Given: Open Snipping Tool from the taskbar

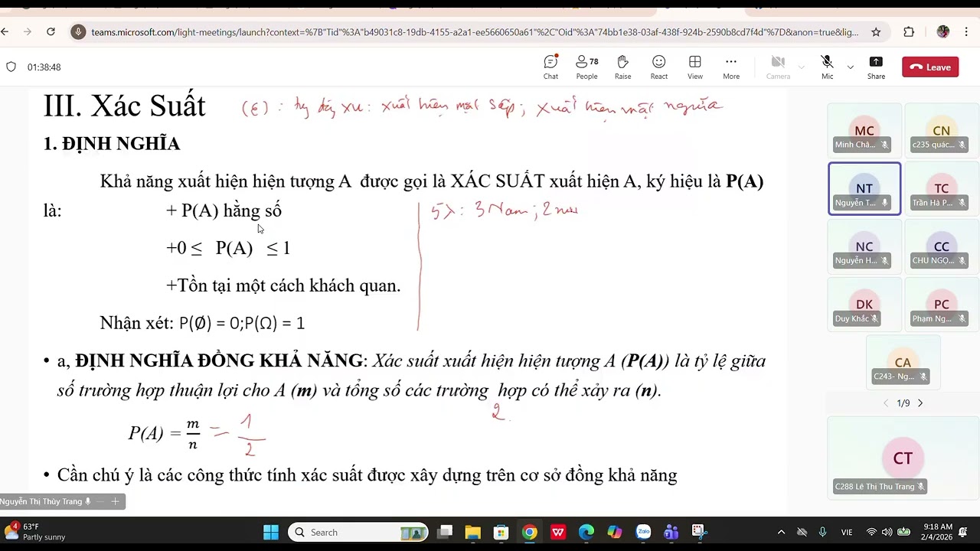Looking at the screenshot, I should pos(698,533).
